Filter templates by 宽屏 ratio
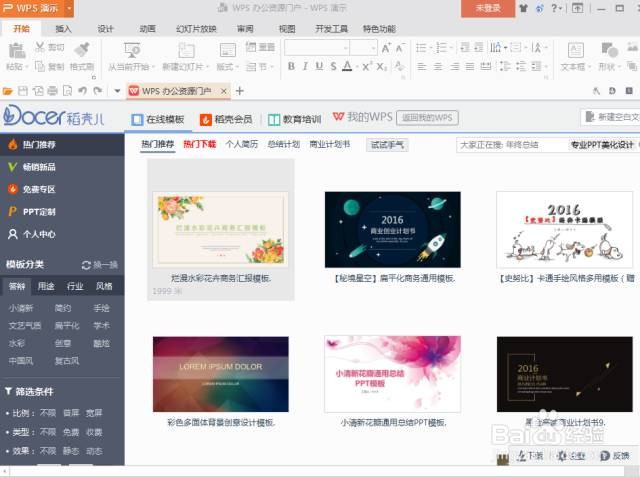Viewport: 640px width, 477px height. [x=94, y=413]
